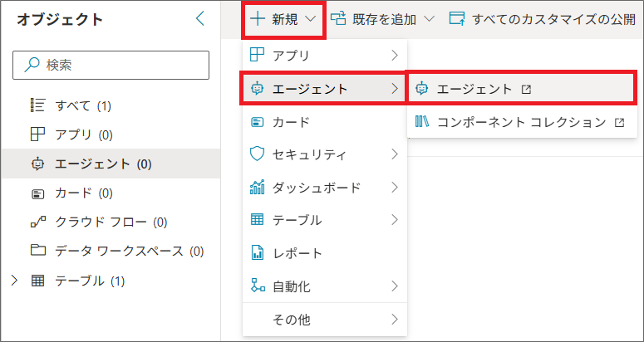Click the robot icon next to エージェント in submenu
This screenshot has width=644, height=342.
coord(422,89)
